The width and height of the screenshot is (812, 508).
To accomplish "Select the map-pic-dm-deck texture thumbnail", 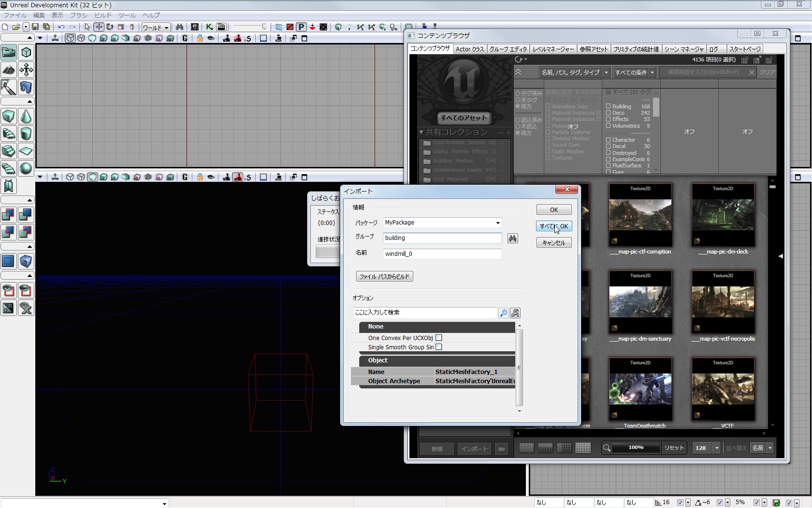I will pyautogui.click(x=723, y=214).
